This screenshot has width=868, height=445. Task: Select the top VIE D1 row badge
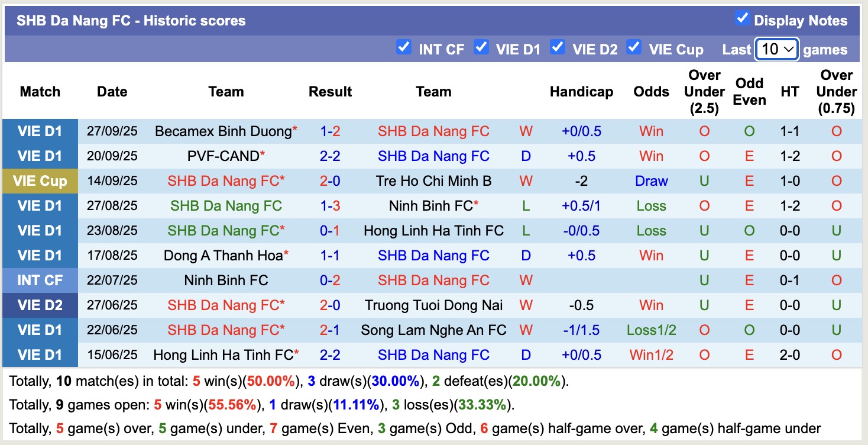[x=40, y=131]
